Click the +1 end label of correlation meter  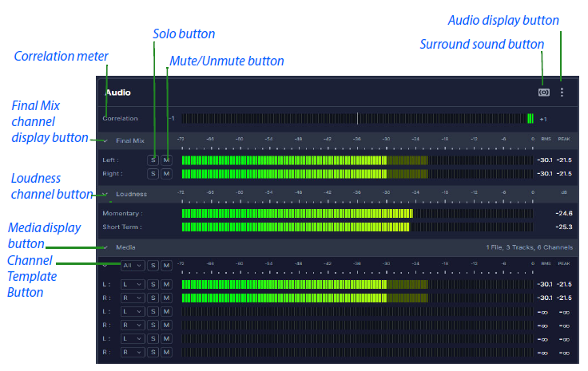coord(543,119)
